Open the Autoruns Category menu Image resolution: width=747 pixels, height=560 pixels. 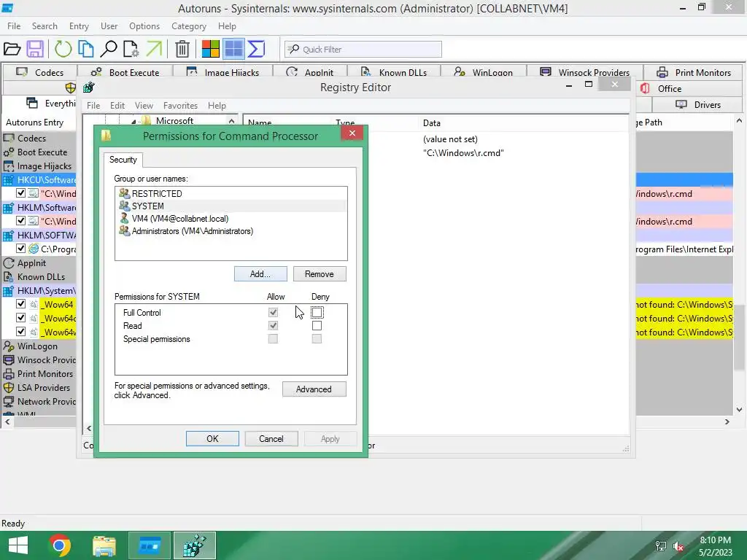point(189,26)
